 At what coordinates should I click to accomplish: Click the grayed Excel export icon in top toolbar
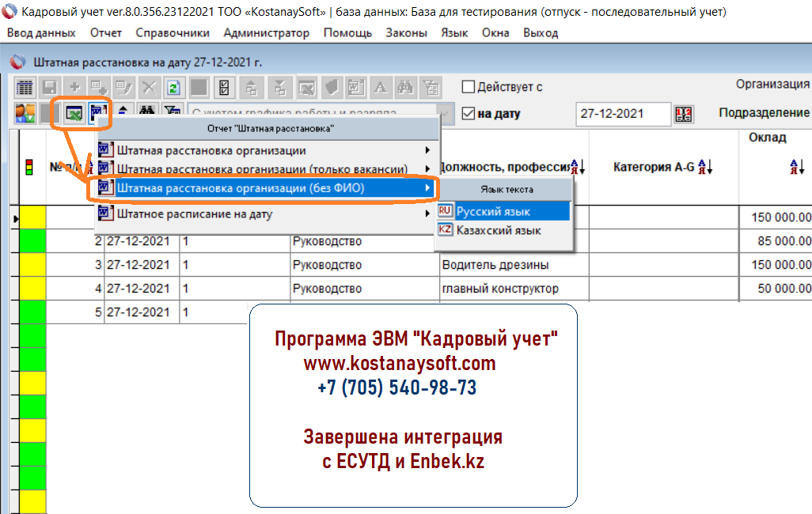click(306, 88)
